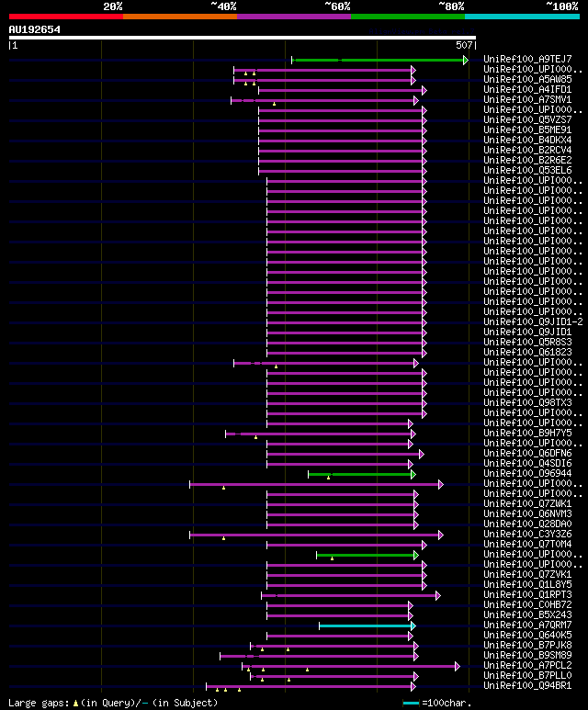The height and width of the screenshot is (710, 588).
Task: Click the green ~80% identity color bar
Action: click(x=408, y=17)
